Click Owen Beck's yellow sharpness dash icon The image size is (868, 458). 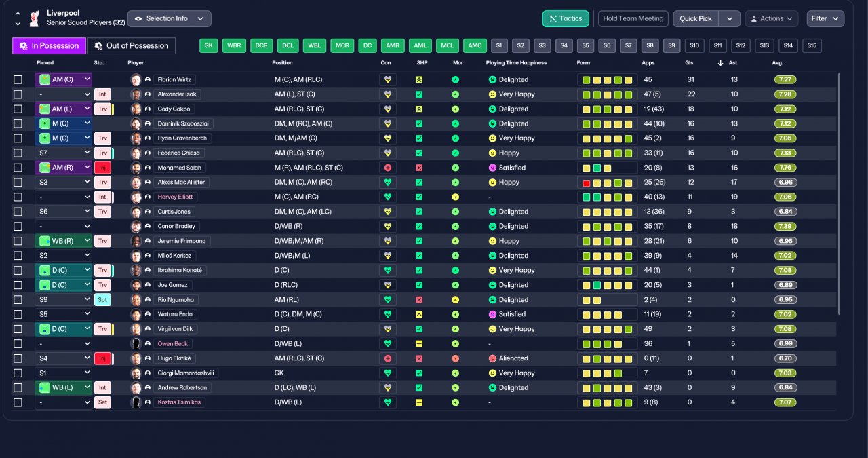[x=419, y=344]
